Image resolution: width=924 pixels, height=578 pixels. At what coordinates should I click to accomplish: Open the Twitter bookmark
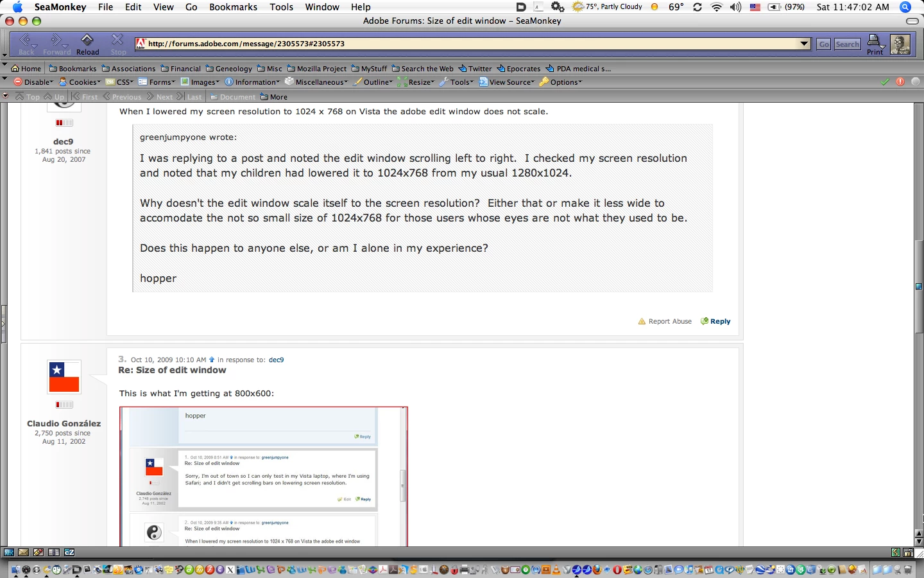coord(475,69)
